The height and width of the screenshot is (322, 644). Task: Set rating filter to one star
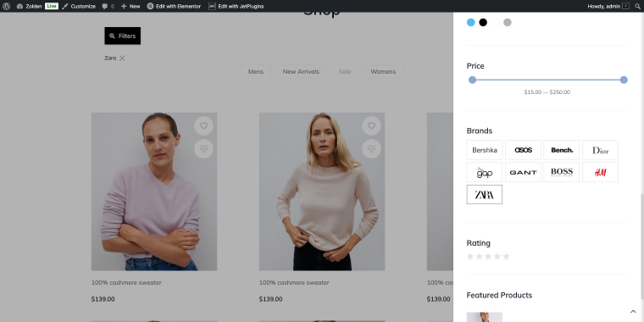point(470,257)
